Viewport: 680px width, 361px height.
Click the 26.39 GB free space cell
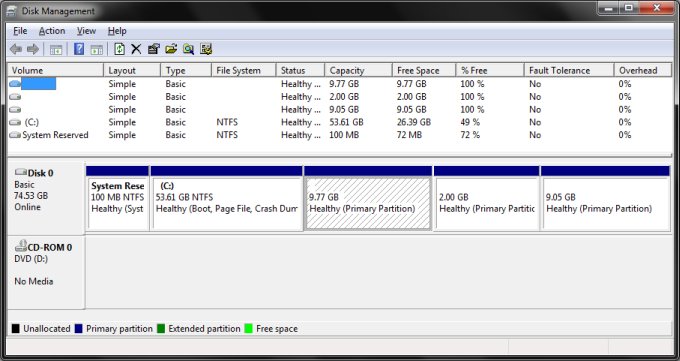tap(414, 122)
